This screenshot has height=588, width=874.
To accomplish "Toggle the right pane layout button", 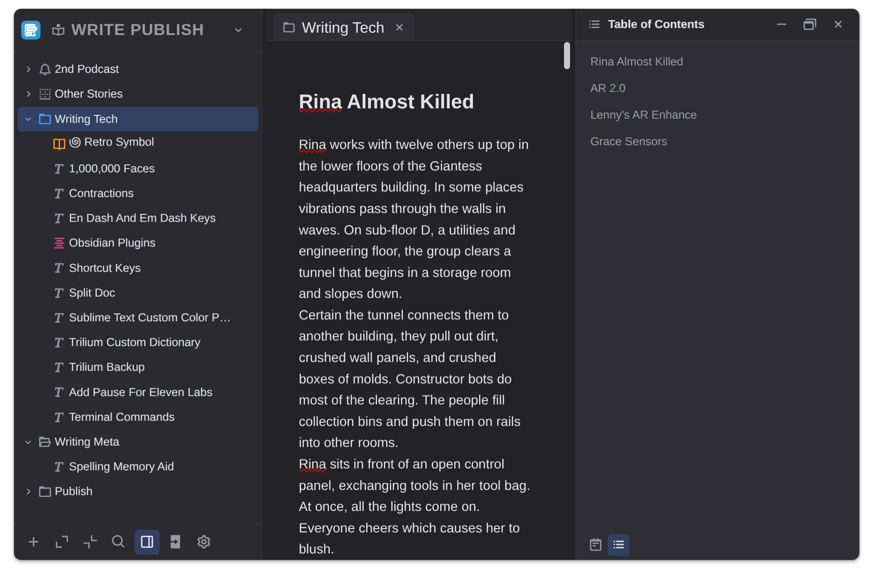I will (x=147, y=542).
